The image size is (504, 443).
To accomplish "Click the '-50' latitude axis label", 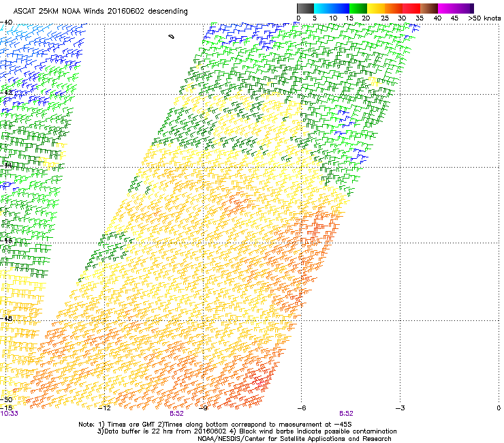I will point(7,399).
